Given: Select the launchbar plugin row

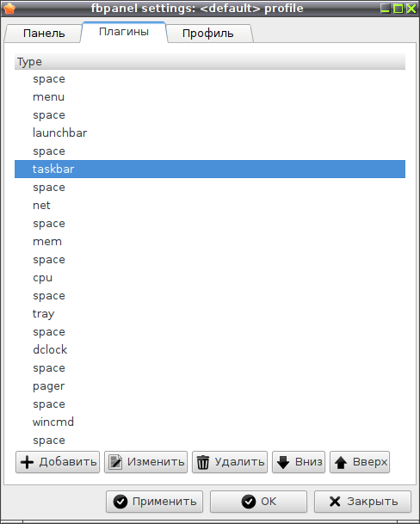Looking at the screenshot, I should pyautogui.click(x=210, y=133).
